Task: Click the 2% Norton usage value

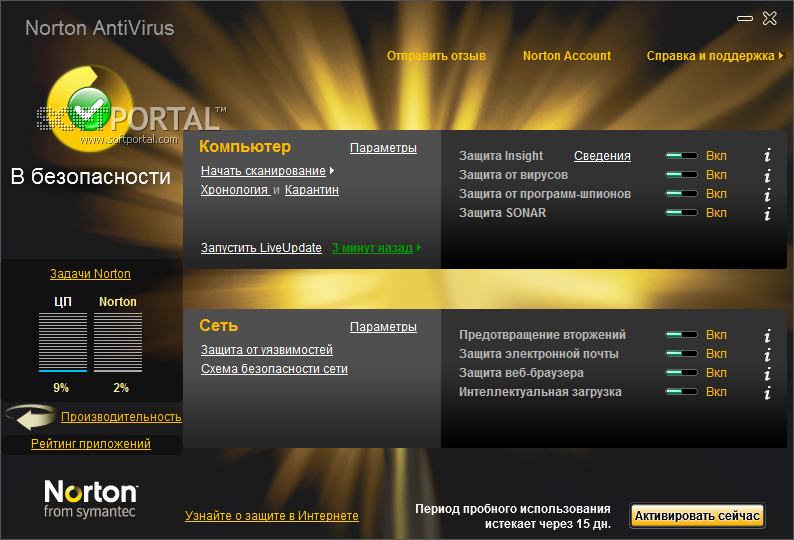Action: 121,388
